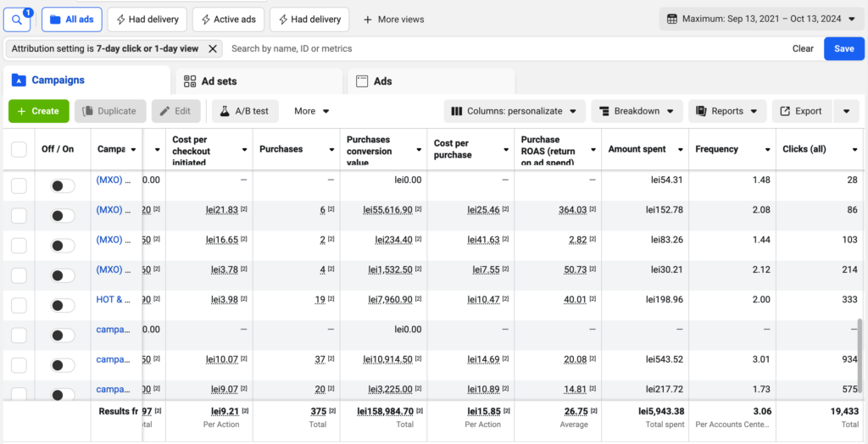The image size is (868, 444).
Task: Open More views
Action: click(x=393, y=20)
